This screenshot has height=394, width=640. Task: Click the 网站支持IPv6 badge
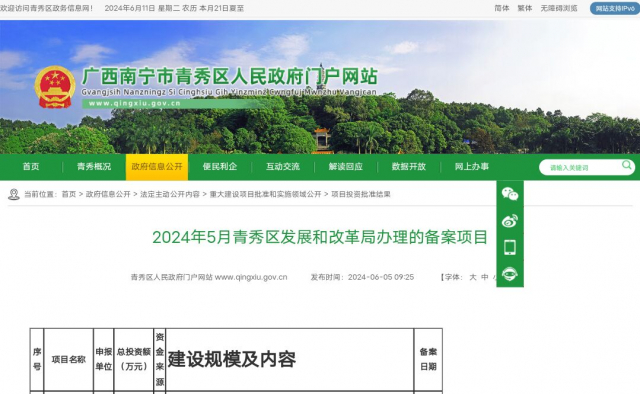pos(615,8)
